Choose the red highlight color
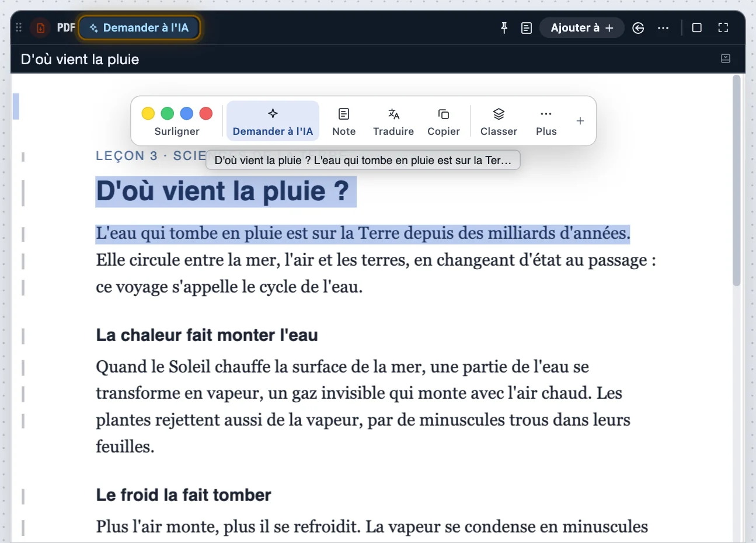This screenshot has width=756, height=543. click(206, 113)
